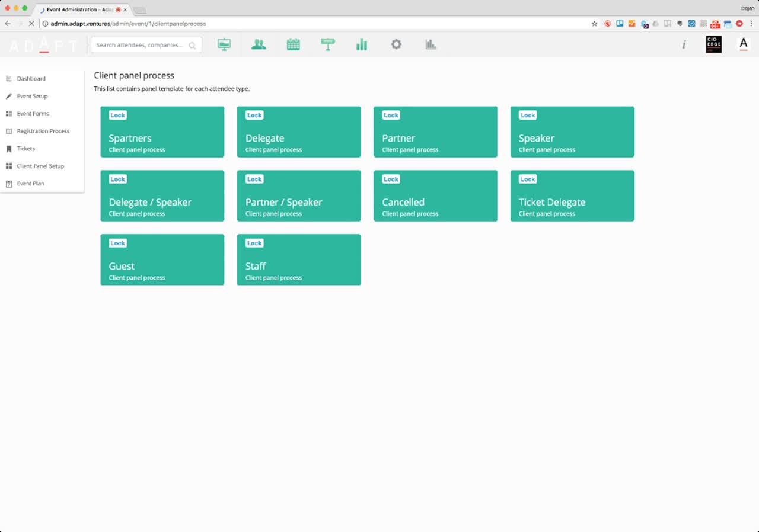Toggle Lock on the Staff card
Screen dimensions: 759x532
pyautogui.click(x=254, y=243)
